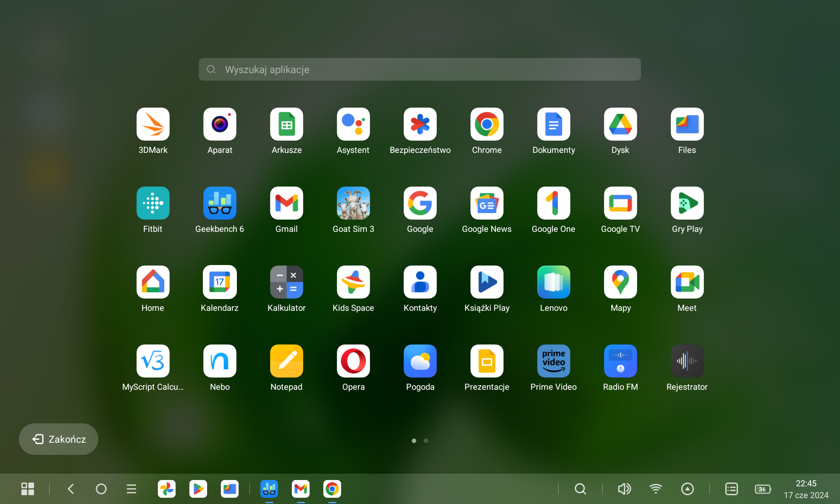Click the clock showing 22:45
This screenshot has height=504, width=840.
[806, 483]
